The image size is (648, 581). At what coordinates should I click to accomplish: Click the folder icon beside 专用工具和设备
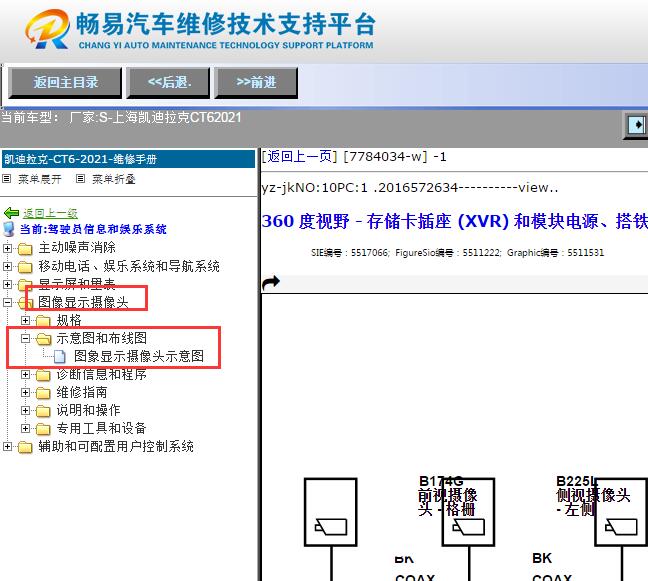point(43,429)
